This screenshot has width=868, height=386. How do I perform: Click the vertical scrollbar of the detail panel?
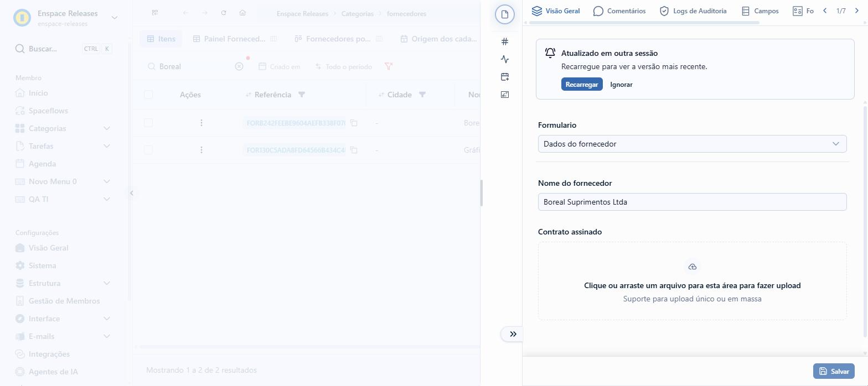[866, 221]
